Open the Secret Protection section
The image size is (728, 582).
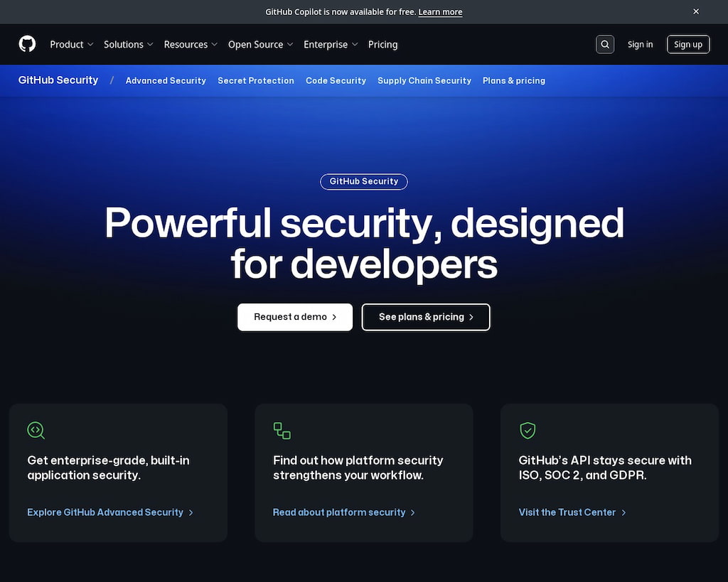click(256, 80)
